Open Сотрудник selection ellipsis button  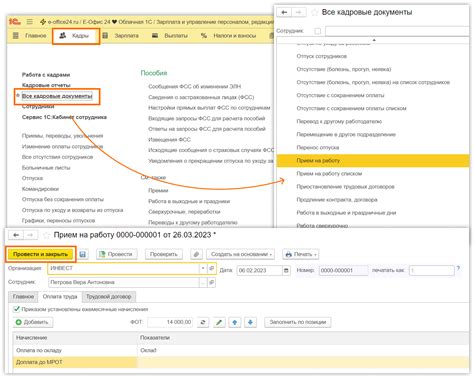tap(203, 282)
